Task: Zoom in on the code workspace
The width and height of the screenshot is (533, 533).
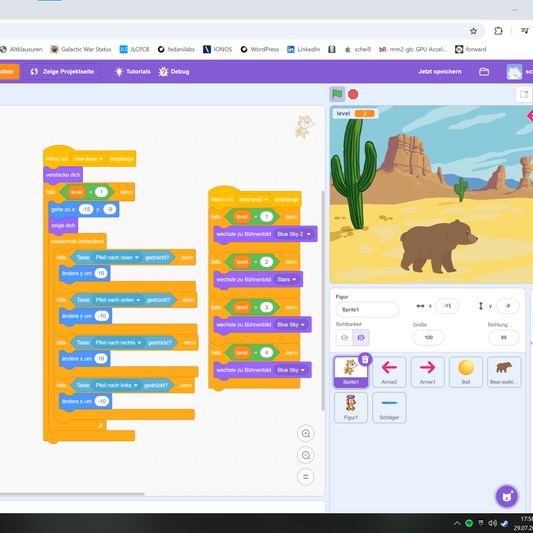Action: [306, 433]
